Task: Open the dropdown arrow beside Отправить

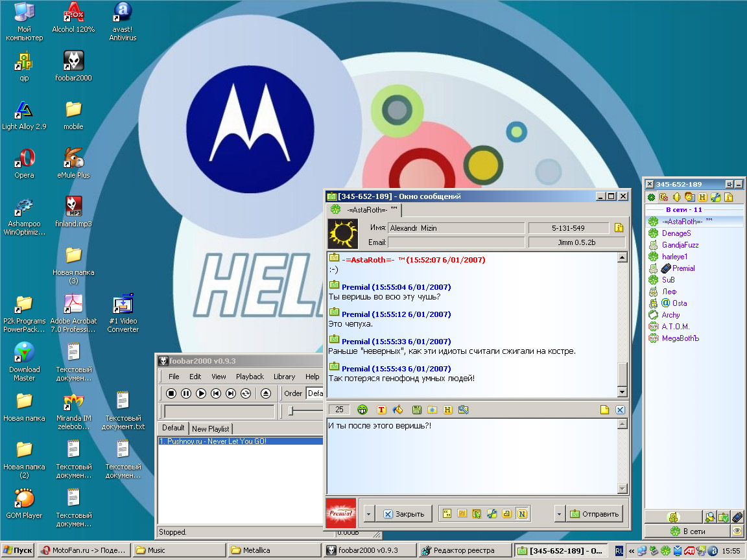Action: click(559, 514)
